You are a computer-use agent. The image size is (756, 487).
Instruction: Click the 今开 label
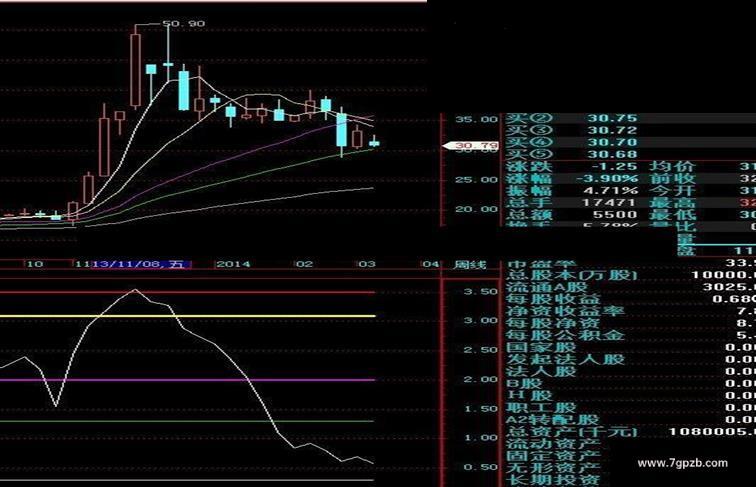[672, 190]
